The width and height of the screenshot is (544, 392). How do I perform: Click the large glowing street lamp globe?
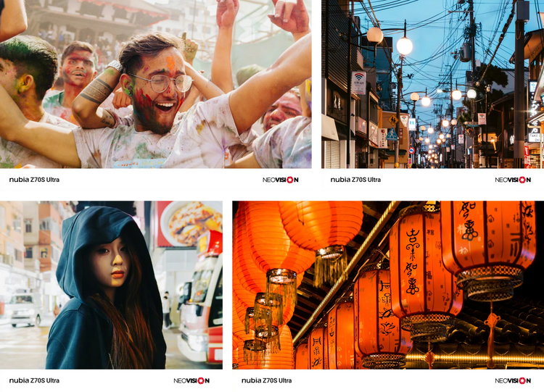coord(405,46)
